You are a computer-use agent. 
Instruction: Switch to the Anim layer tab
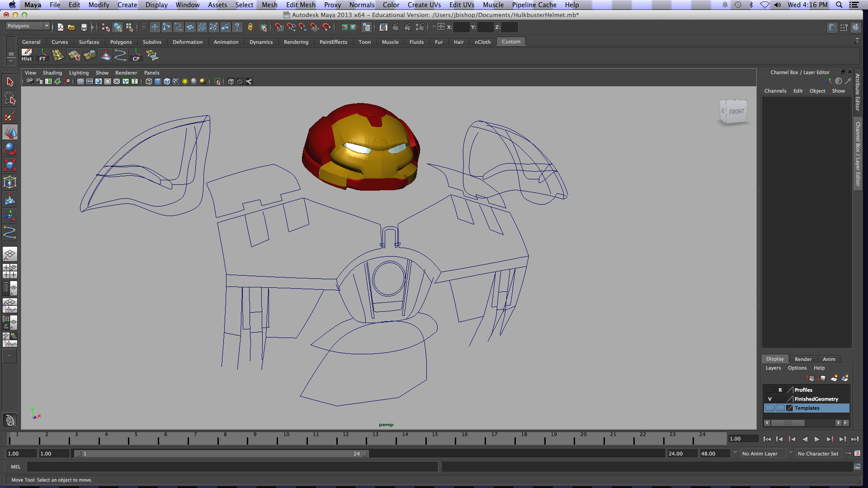(829, 359)
